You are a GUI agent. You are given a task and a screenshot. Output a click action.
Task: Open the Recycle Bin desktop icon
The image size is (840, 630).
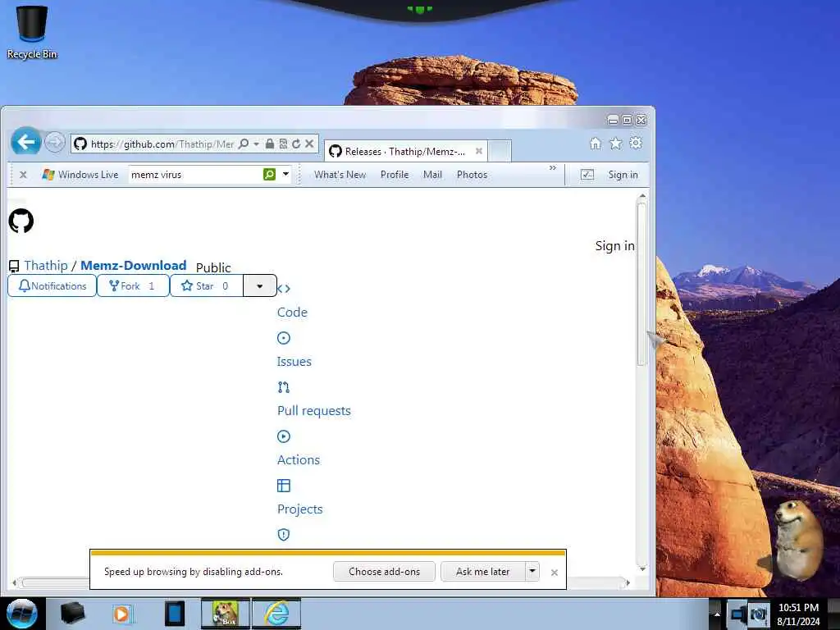(32, 32)
